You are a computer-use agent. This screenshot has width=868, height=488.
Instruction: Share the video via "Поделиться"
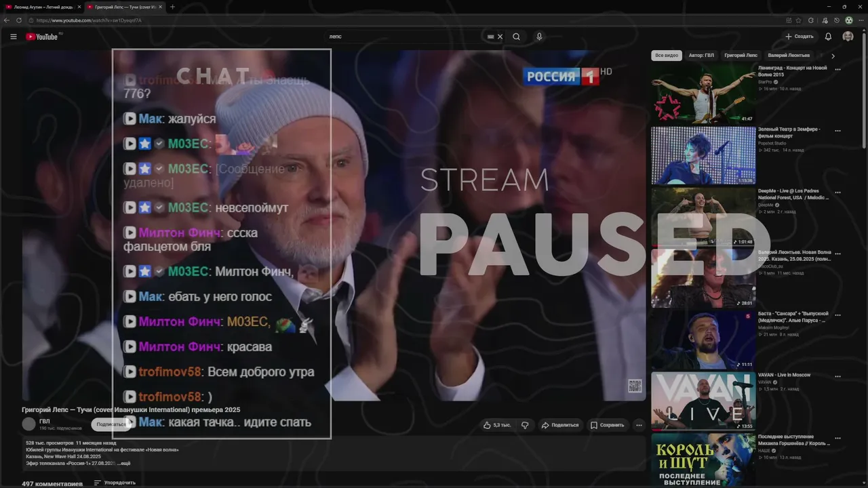pyautogui.click(x=560, y=425)
